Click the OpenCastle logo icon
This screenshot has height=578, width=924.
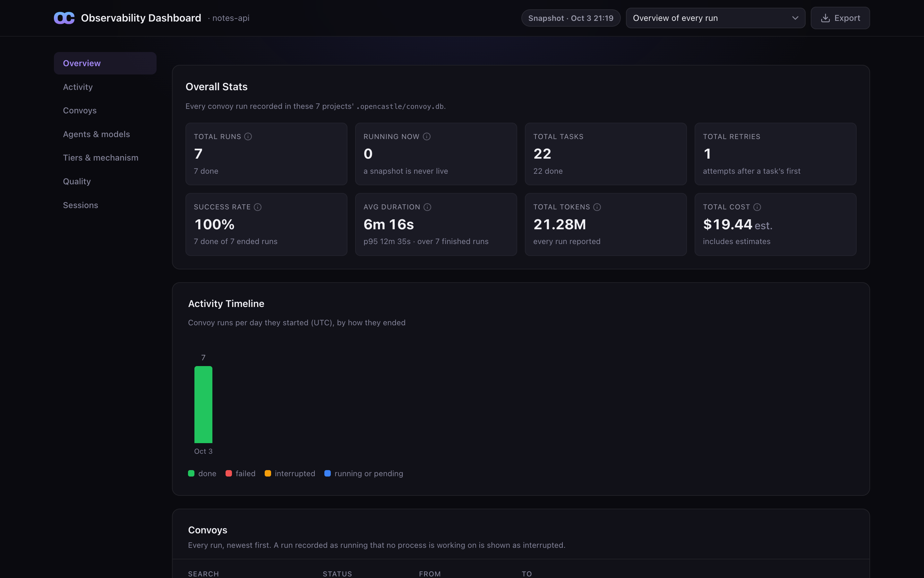[x=64, y=18]
